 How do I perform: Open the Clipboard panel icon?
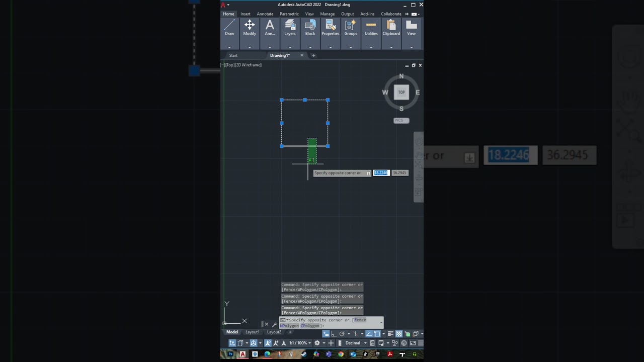[x=391, y=25]
